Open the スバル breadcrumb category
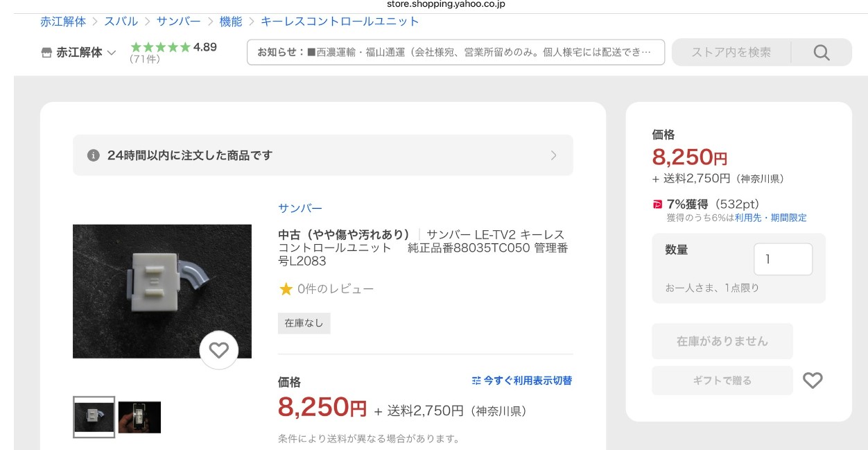The width and height of the screenshot is (868, 450). coord(123,22)
